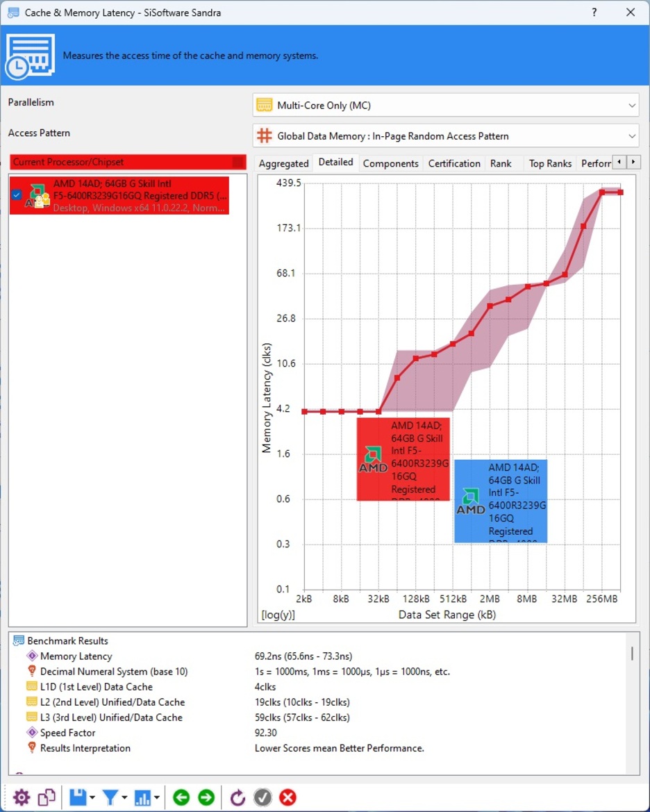Click the hash grid Access Pattern icon
The height and width of the screenshot is (812, 650).
pos(264,135)
